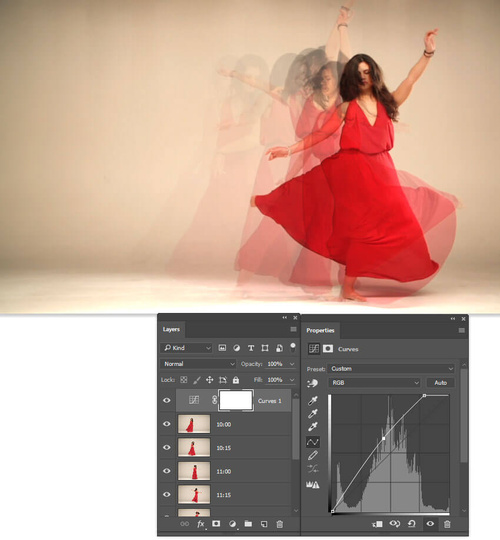Open the Layers panel menu

click(293, 330)
